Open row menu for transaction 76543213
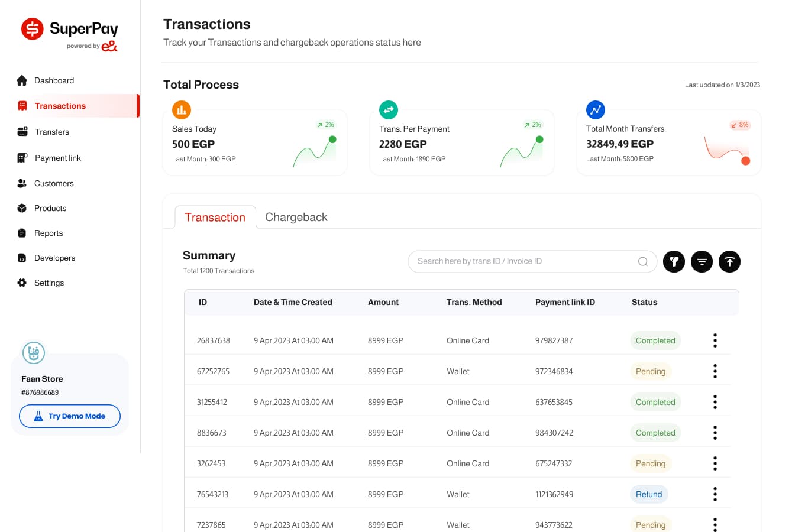The height and width of the screenshot is (532, 808). (x=715, y=494)
